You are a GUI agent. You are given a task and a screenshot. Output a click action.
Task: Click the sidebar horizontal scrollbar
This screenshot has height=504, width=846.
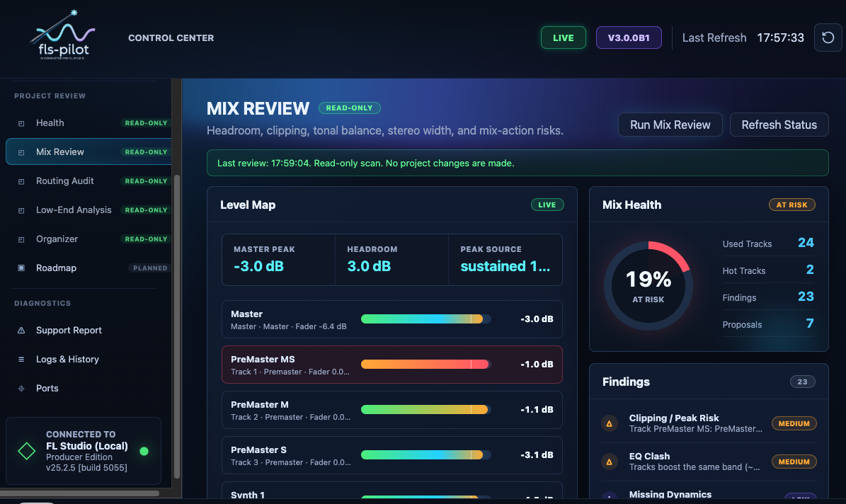coord(80,493)
